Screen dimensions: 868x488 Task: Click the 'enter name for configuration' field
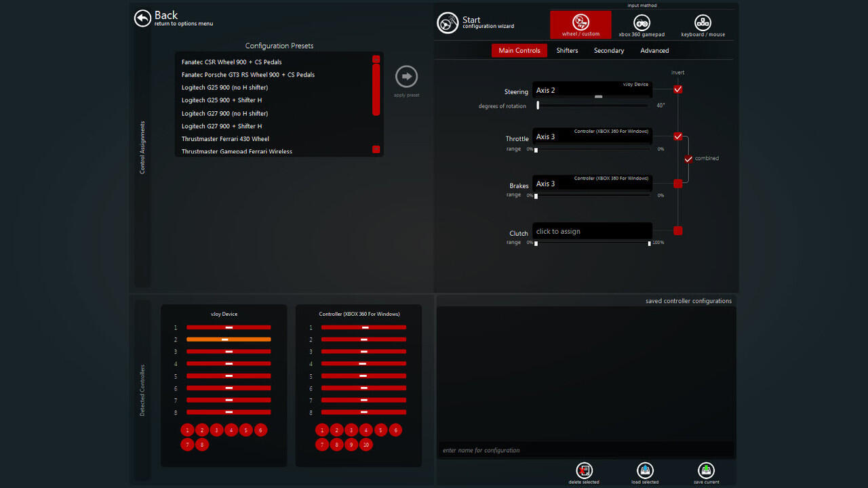coord(587,450)
